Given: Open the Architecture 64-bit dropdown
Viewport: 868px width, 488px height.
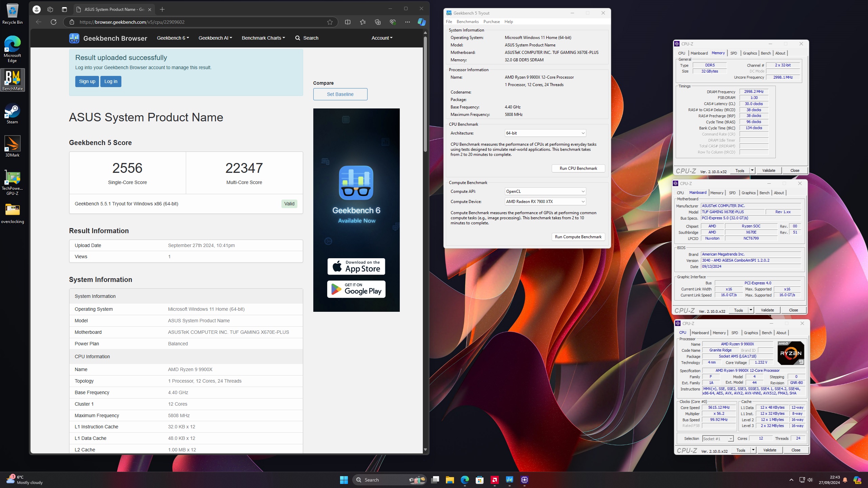Looking at the screenshot, I should tap(545, 133).
